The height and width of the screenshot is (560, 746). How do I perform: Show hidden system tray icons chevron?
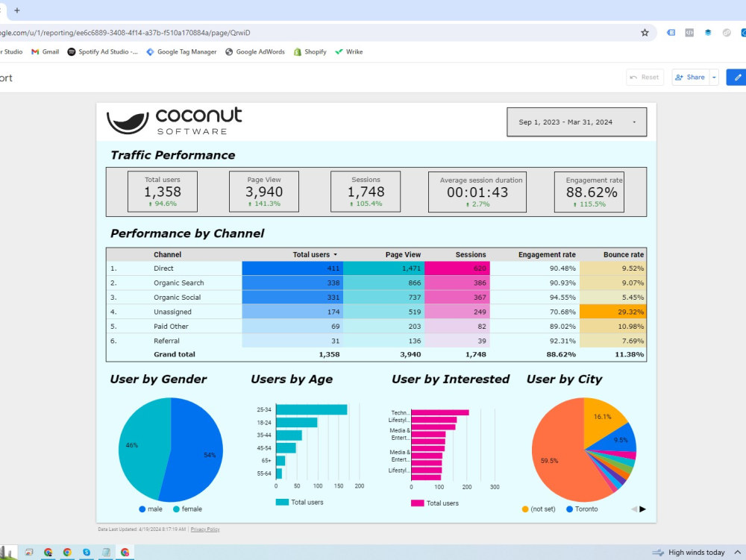coord(738,553)
